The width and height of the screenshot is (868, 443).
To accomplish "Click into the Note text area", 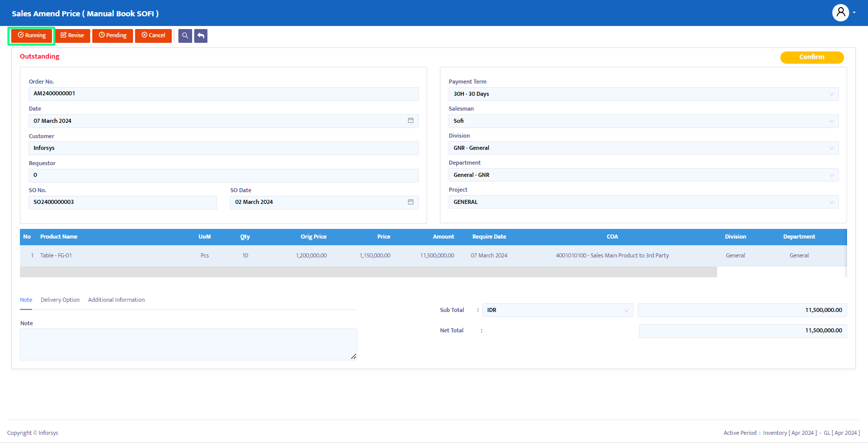I will pyautogui.click(x=188, y=344).
